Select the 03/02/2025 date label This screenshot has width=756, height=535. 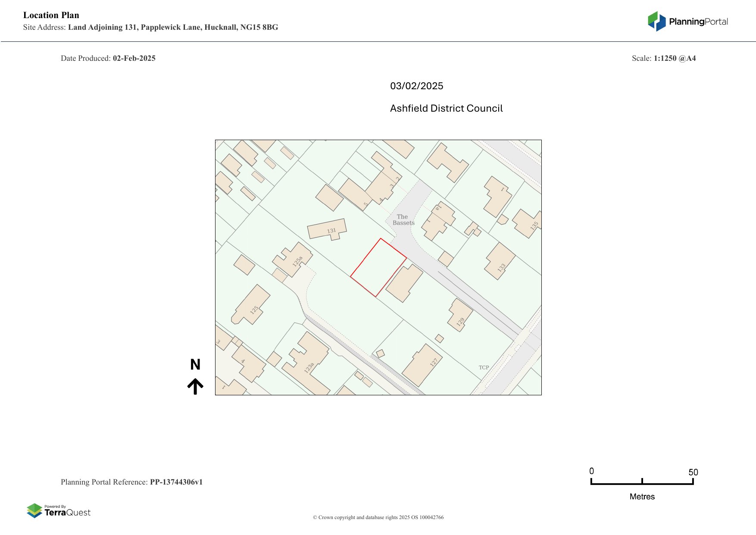[416, 86]
